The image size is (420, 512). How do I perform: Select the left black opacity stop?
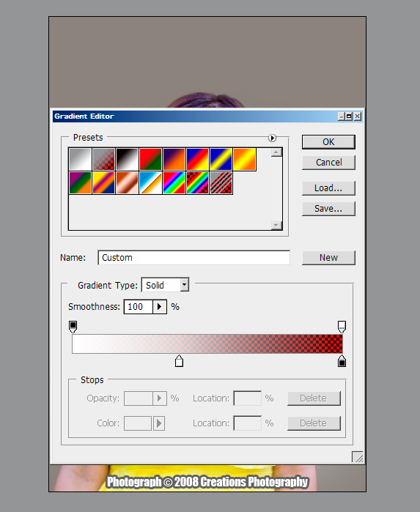[x=73, y=327]
